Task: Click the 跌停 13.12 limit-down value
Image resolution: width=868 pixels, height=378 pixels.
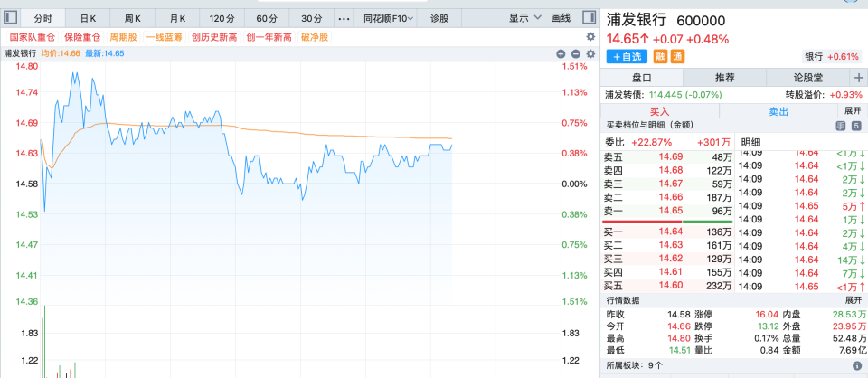Action: tap(769, 325)
